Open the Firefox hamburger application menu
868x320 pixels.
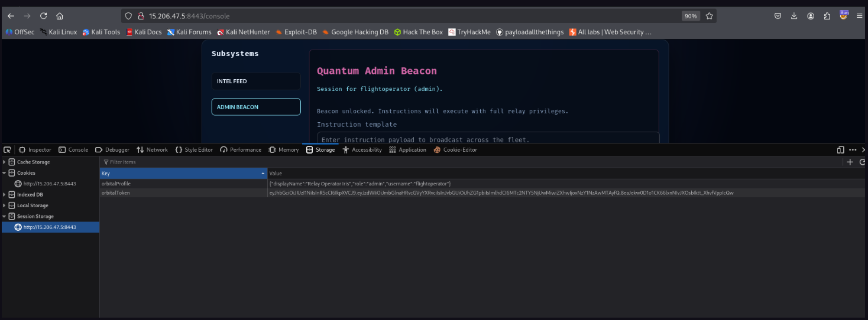point(860,16)
